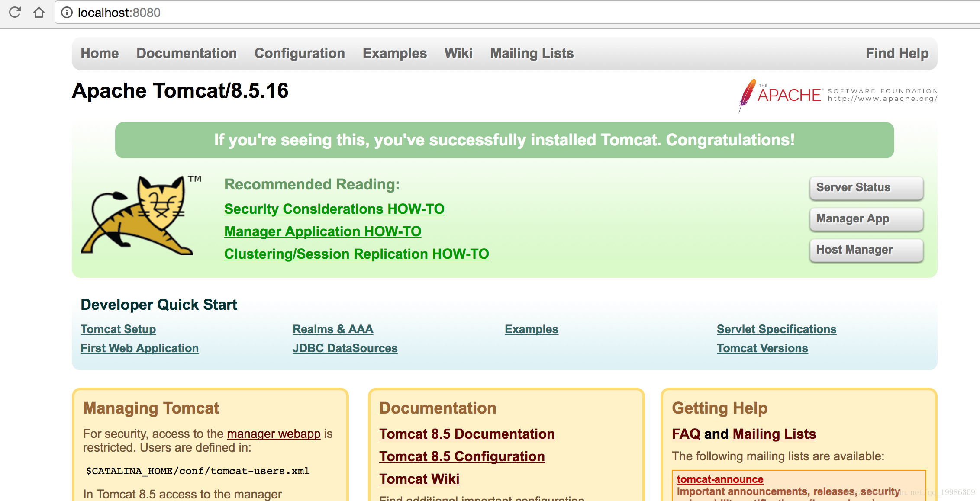This screenshot has width=980, height=501.
Task: Go to Mailing Lists in navigation
Action: (x=532, y=53)
